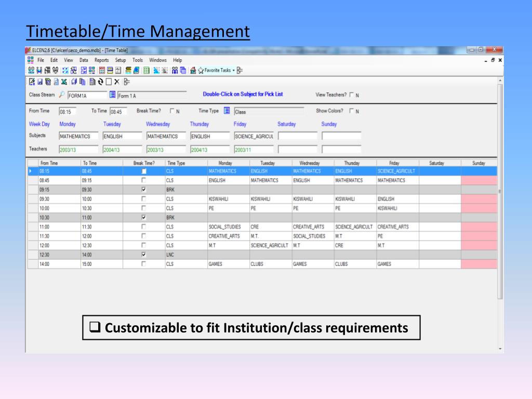
Task: Select the SOCIAL_STUDIES cell under Monday
Action: point(229,227)
